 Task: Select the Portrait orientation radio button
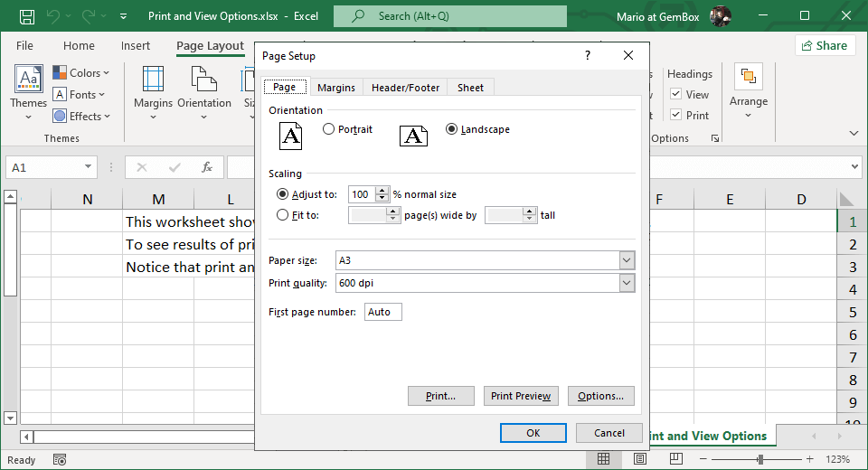click(329, 129)
